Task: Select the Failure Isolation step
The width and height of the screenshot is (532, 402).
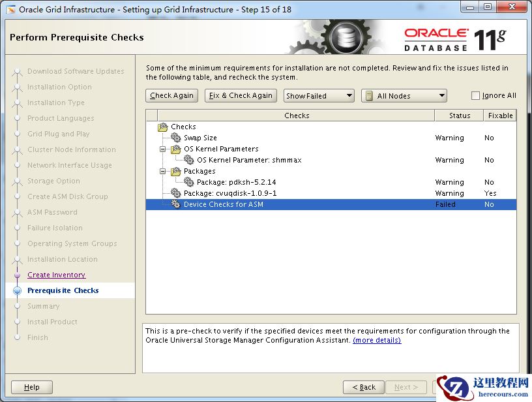Action: click(55, 228)
